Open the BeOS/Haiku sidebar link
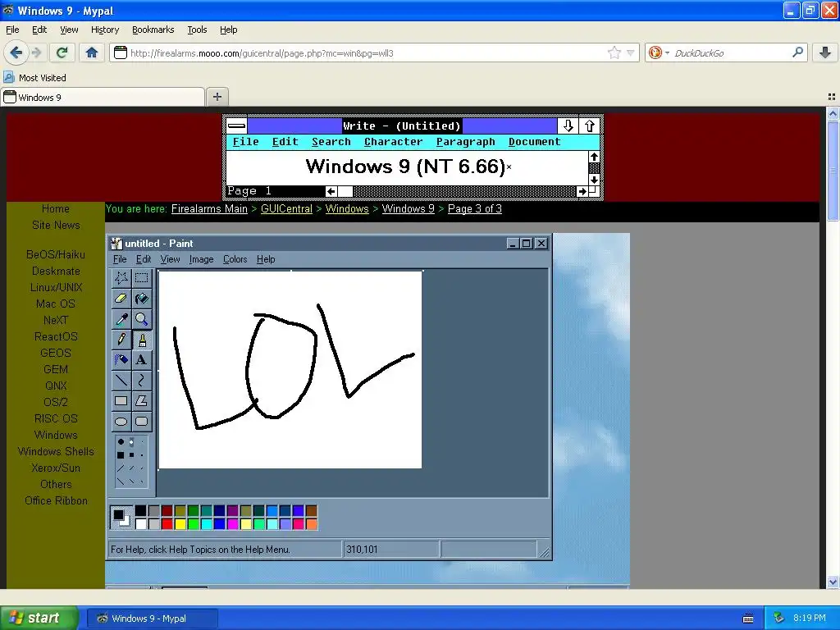The height and width of the screenshot is (630, 840). 56,254
